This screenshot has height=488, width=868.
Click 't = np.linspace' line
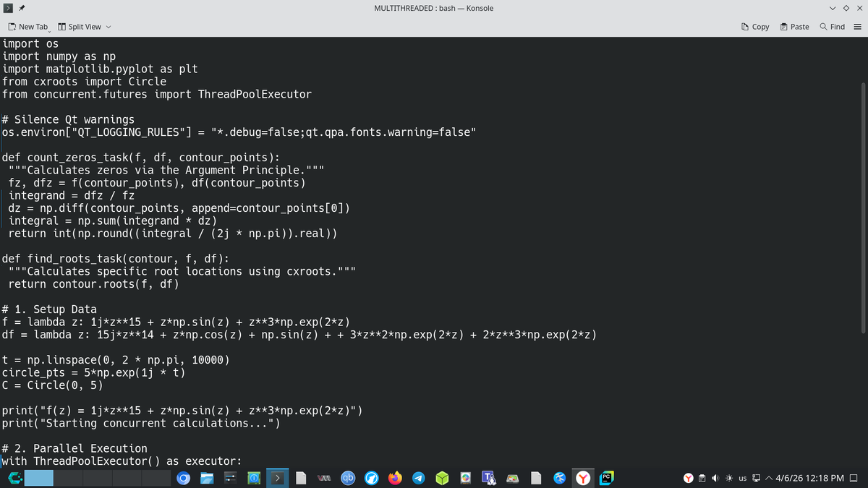[116, 360]
